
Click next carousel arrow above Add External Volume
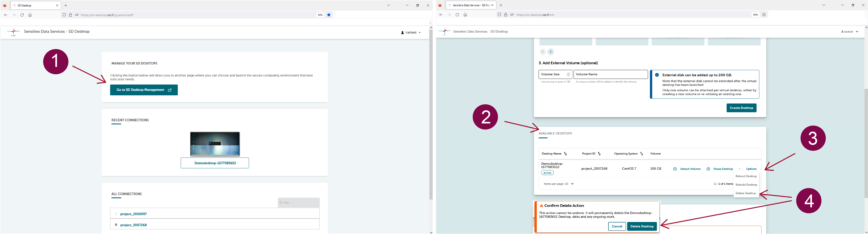tap(551, 52)
